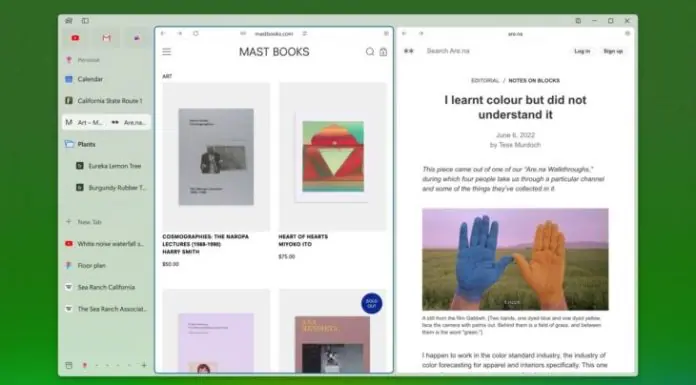Click the plus icon to add a new space
The width and height of the screenshot is (696, 385).
click(x=144, y=365)
